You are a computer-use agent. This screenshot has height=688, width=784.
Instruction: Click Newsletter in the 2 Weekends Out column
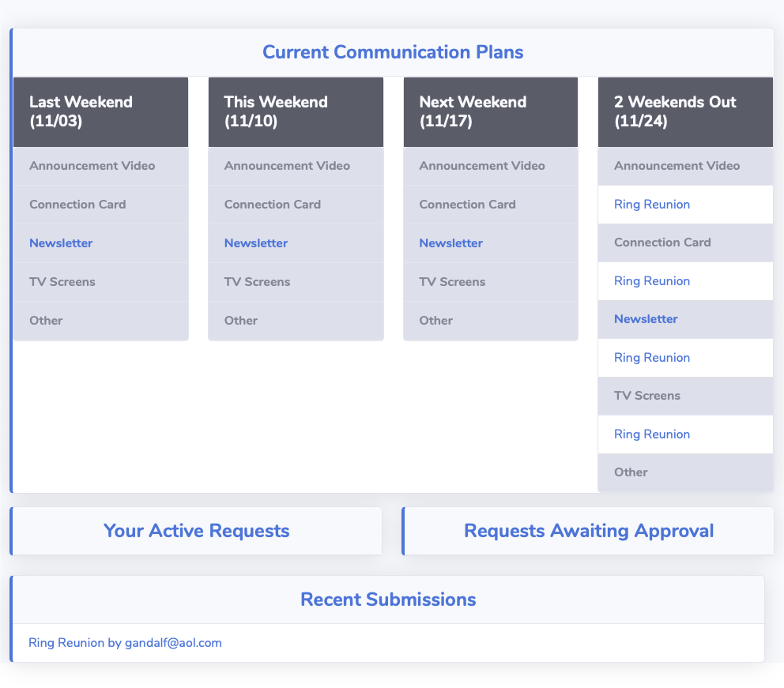coord(646,319)
